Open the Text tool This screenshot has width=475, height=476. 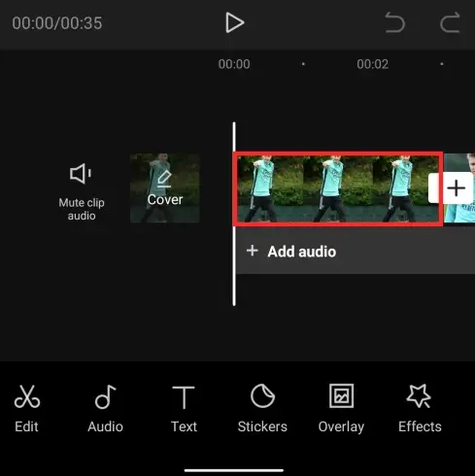184,409
